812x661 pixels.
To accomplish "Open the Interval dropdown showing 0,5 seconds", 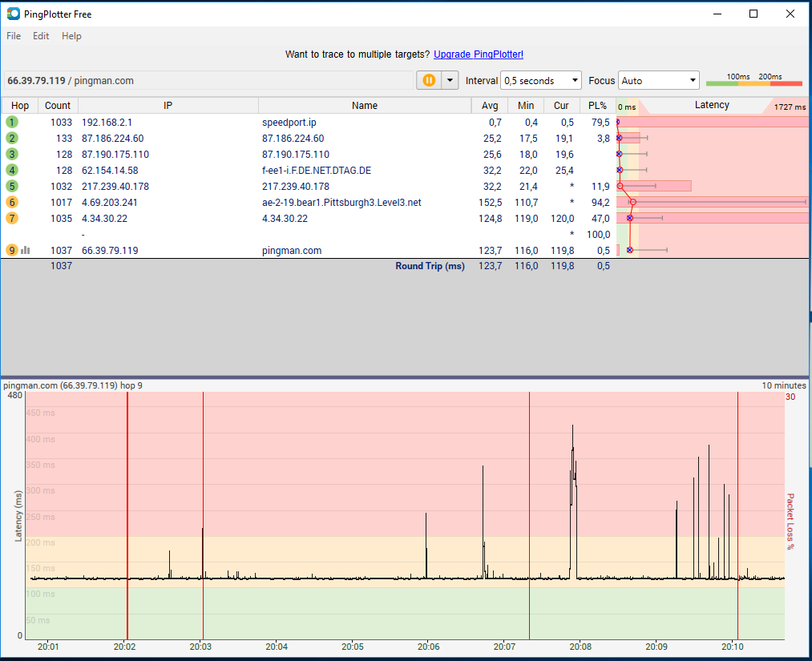I will pos(540,81).
